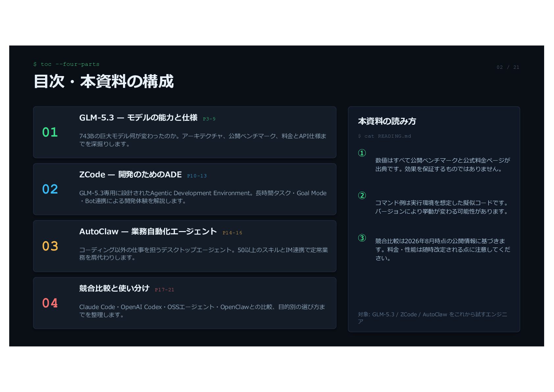The image size is (554, 392).
Task: Click the "P3-9" page range label
Action: pos(209,119)
